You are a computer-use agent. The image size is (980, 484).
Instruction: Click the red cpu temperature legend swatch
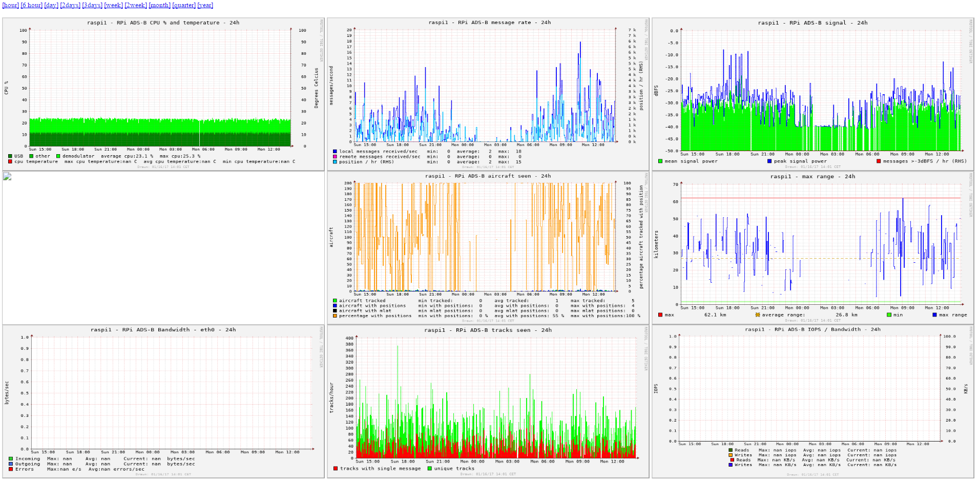(x=10, y=162)
